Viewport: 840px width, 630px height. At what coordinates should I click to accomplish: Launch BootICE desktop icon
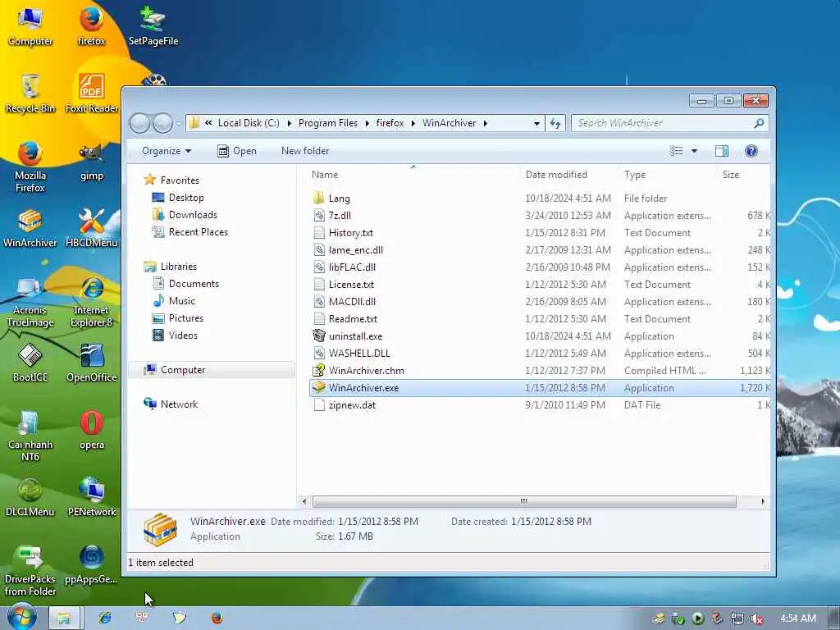pos(30,363)
